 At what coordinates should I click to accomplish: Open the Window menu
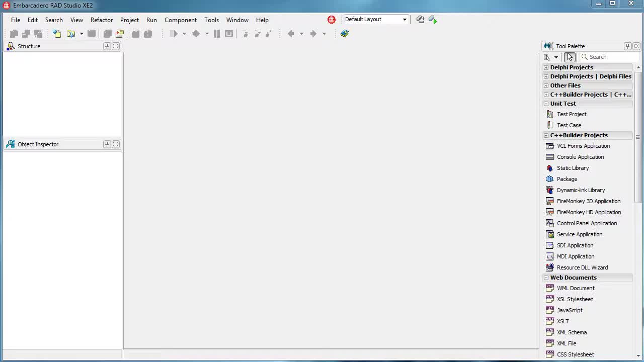(x=237, y=20)
